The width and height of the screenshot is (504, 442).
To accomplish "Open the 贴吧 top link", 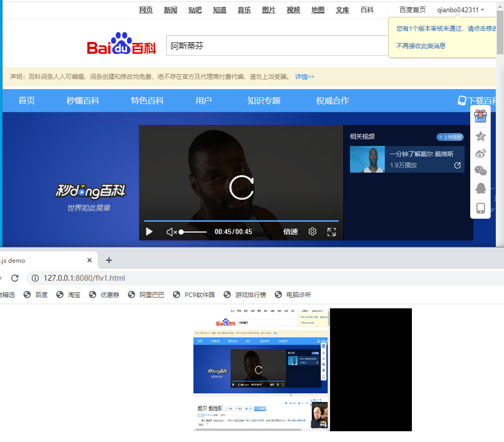I will pos(195,10).
